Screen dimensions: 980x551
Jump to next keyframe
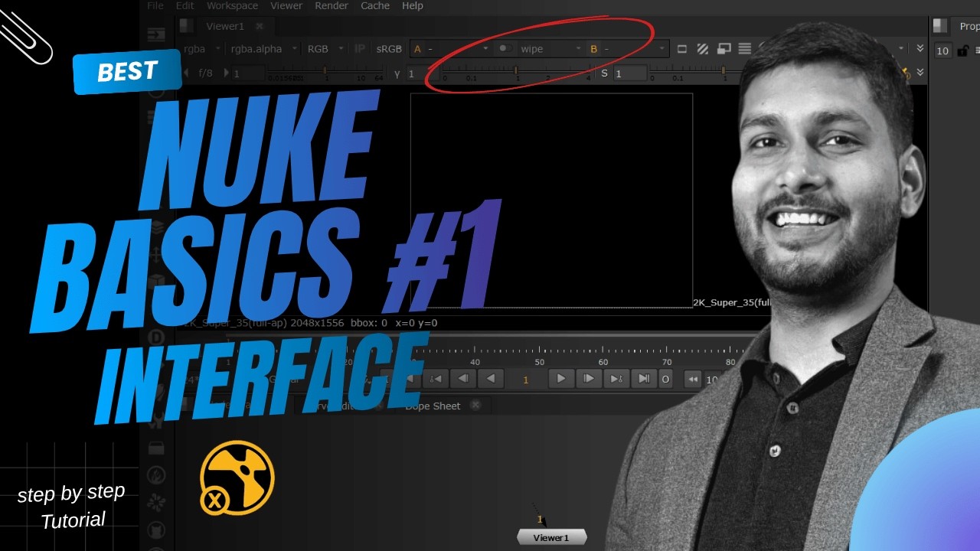click(616, 379)
